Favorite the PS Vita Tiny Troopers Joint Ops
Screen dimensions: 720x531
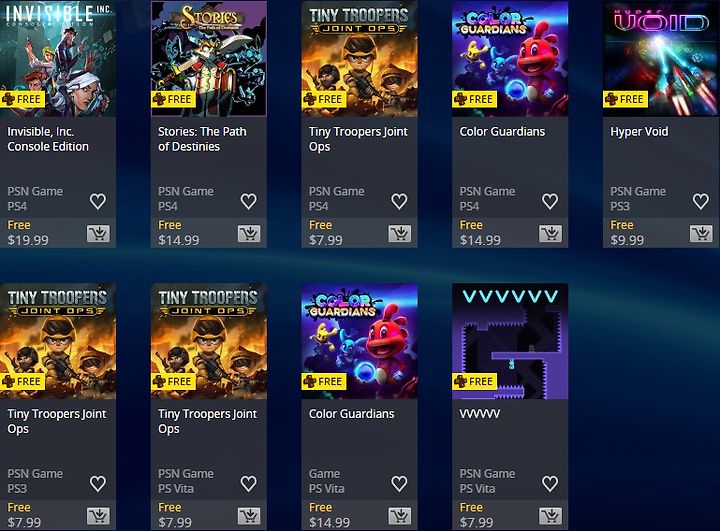pos(248,483)
